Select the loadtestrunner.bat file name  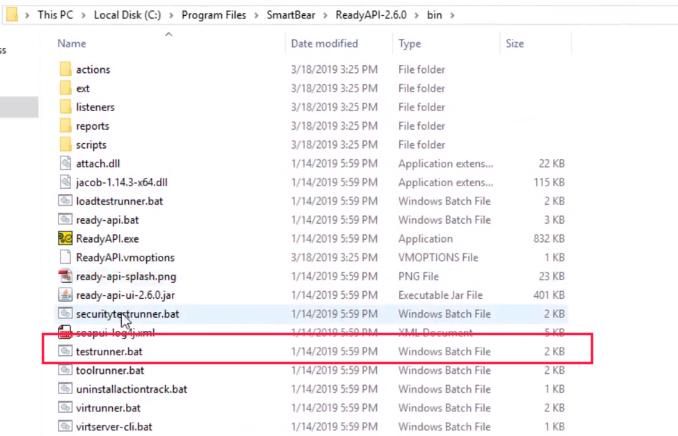pos(119,201)
